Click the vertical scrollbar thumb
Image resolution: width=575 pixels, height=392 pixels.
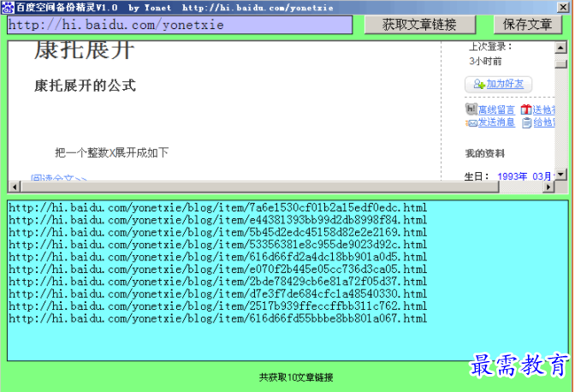tap(560, 64)
